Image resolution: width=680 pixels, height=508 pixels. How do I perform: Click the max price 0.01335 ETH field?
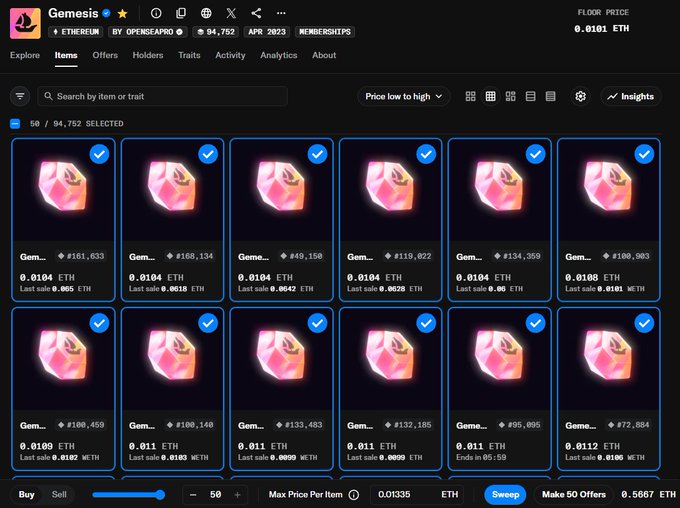click(416, 495)
